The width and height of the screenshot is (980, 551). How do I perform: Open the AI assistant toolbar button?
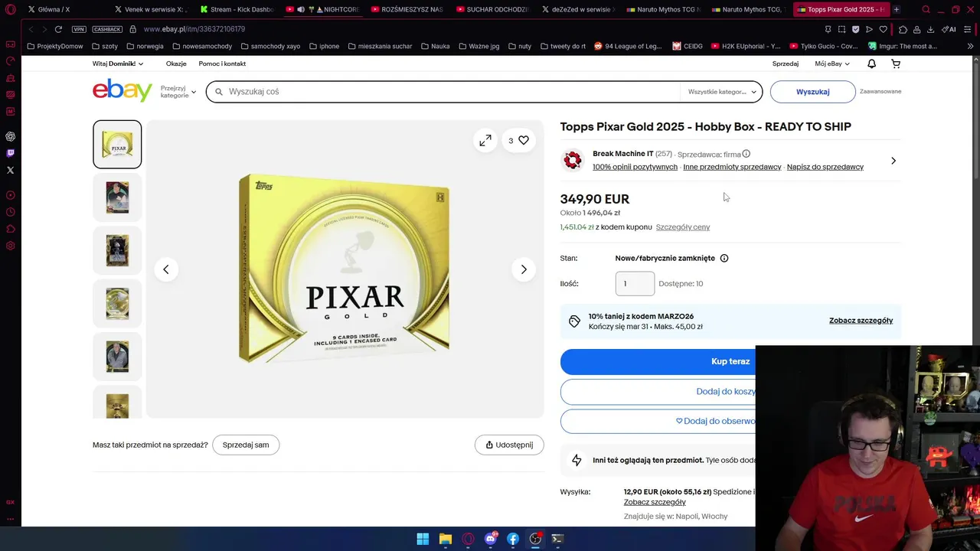click(x=949, y=29)
